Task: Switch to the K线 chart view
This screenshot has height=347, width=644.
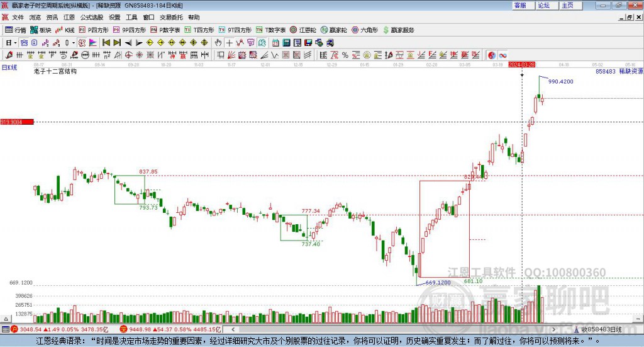Action: (x=65, y=30)
